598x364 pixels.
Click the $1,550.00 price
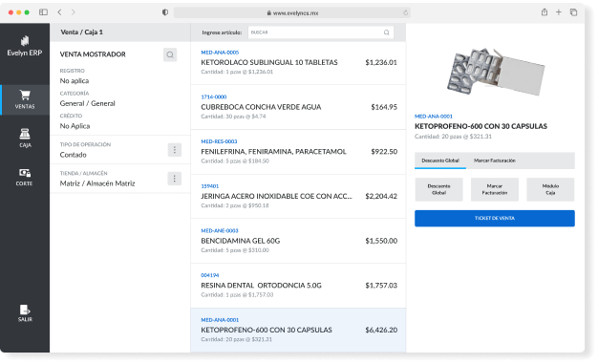pos(381,241)
